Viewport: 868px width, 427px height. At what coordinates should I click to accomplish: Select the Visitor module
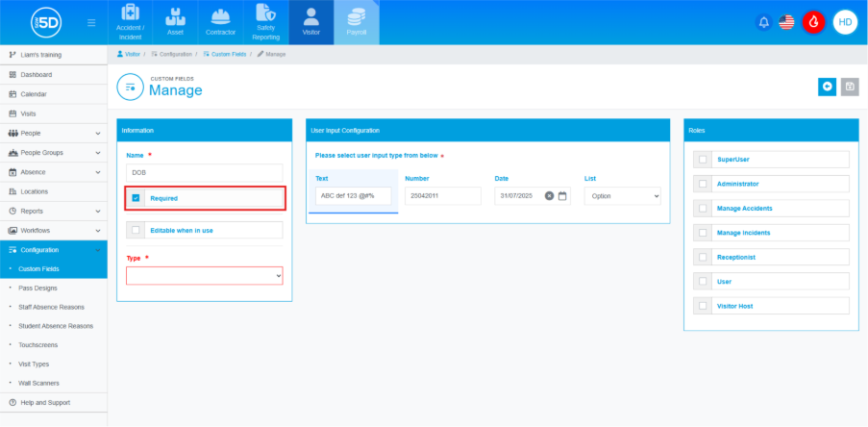[x=311, y=22]
